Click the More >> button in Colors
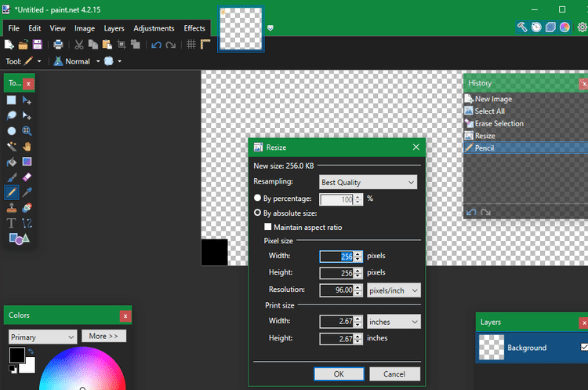 coord(103,336)
